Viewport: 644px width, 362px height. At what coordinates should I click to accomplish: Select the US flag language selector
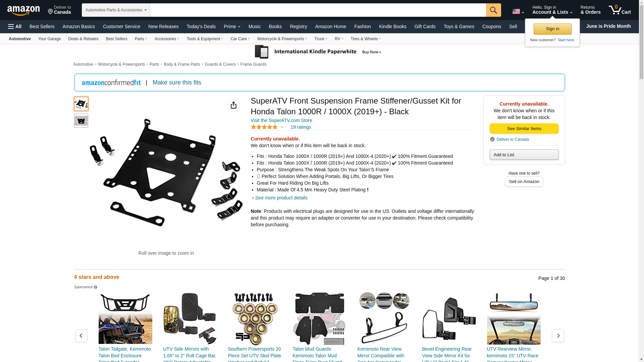click(x=518, y=11)
